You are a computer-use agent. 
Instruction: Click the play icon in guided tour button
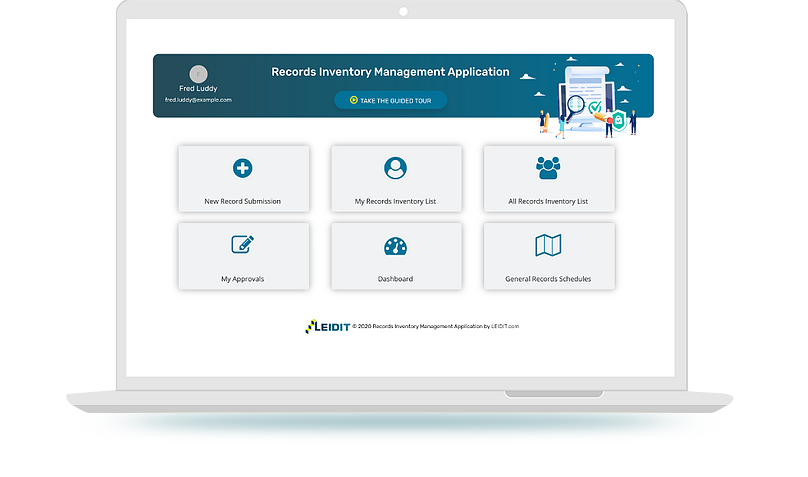(x=354, y=100)
